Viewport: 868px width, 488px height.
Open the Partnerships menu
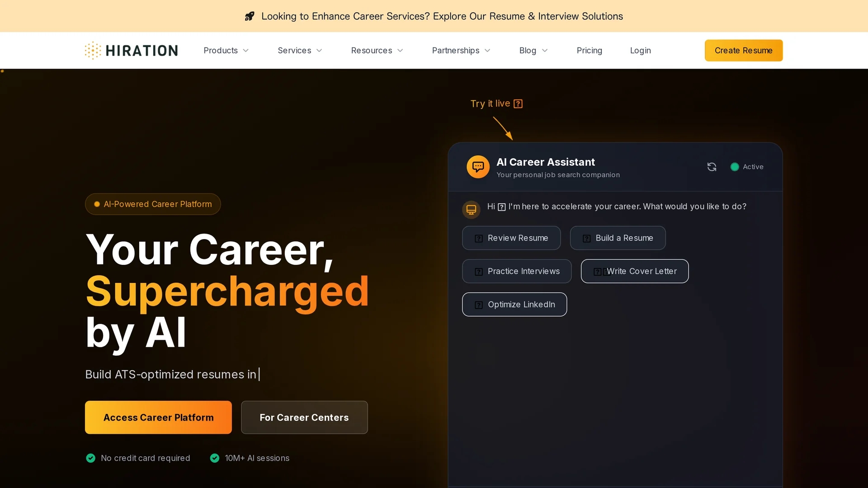[461, 51]
